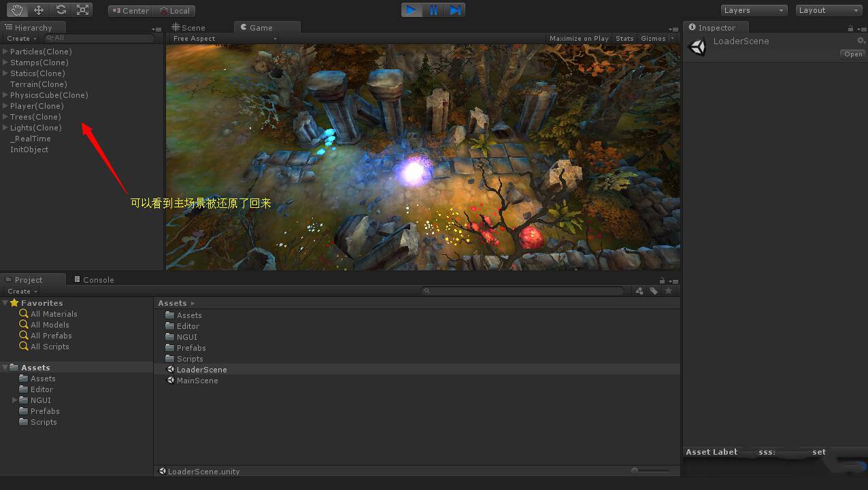This screenshot has height=490, width=868.
Task: Switch to the Console tab
Action: point(94,279)
